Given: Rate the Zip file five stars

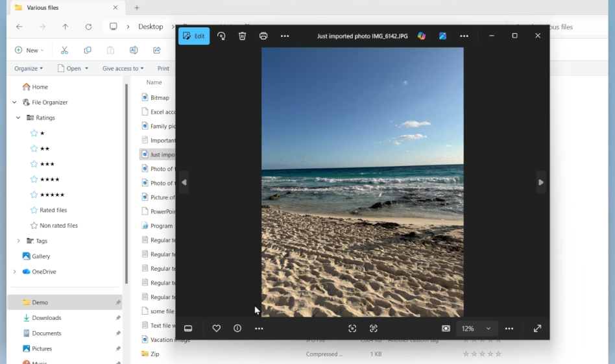Looking at the screenshot, I should [498, 354].
